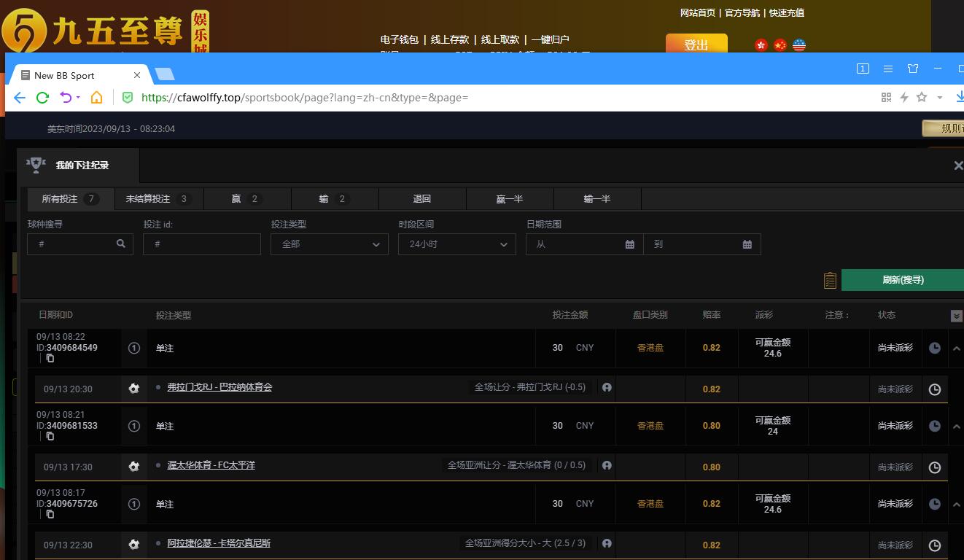This screenshot has height=560, width=964.
Task: Open the calendar picker for 从 date
Action: pos(629,244)
